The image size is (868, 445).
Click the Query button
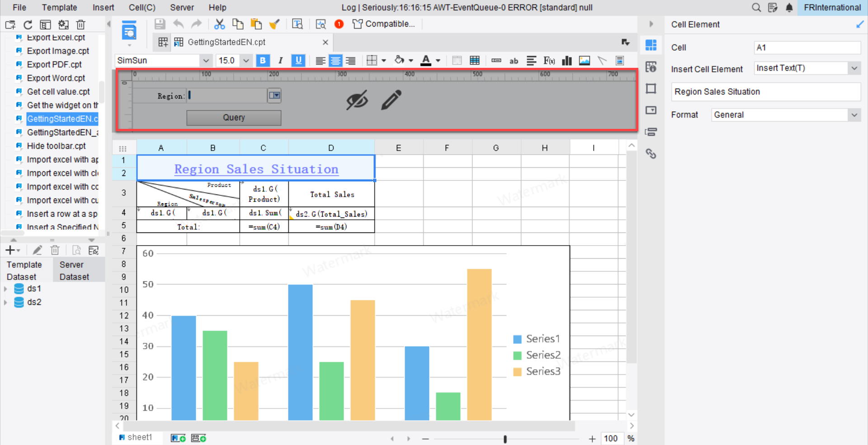[x=234, y=118]
